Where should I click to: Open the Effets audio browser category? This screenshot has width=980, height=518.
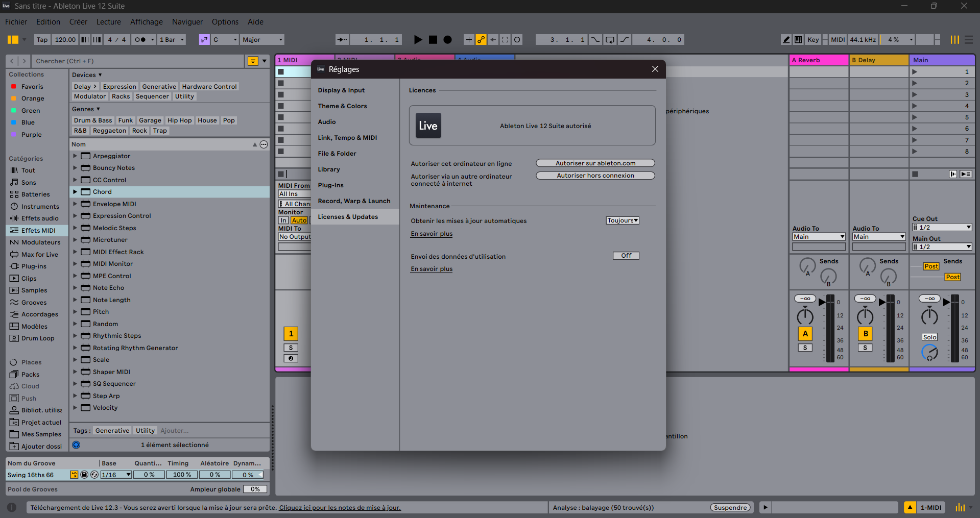[x=38, y=218]
